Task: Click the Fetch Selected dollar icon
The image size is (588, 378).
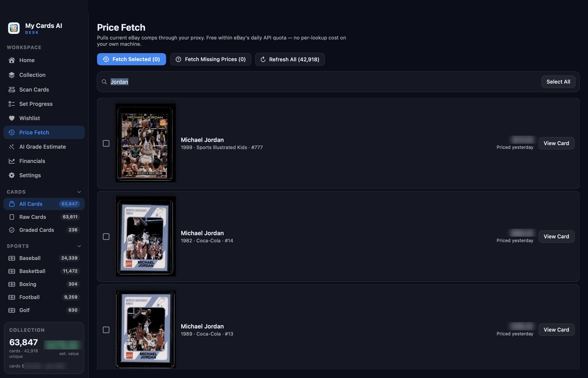Action: [x=106, y=60]
